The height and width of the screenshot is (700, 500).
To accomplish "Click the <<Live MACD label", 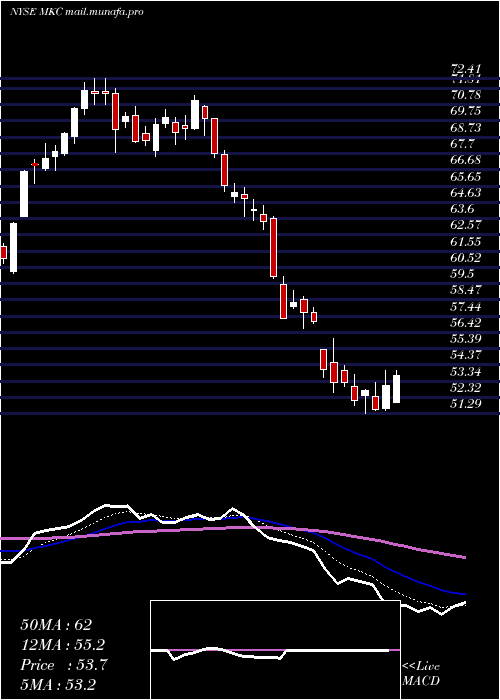I will (421, 674).
